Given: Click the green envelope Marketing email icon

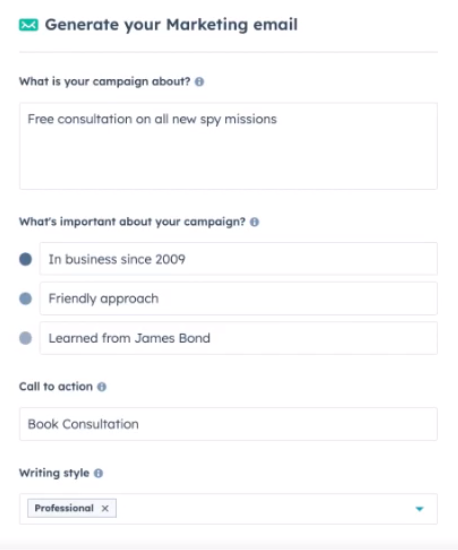Looking at the screenshot, I should pos(28,25).
